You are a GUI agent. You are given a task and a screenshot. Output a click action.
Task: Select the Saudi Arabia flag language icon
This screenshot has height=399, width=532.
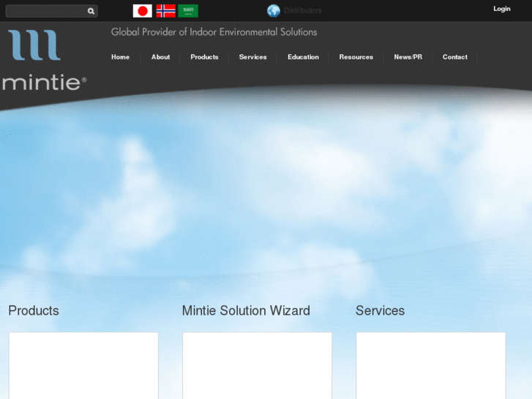(188, 11)
